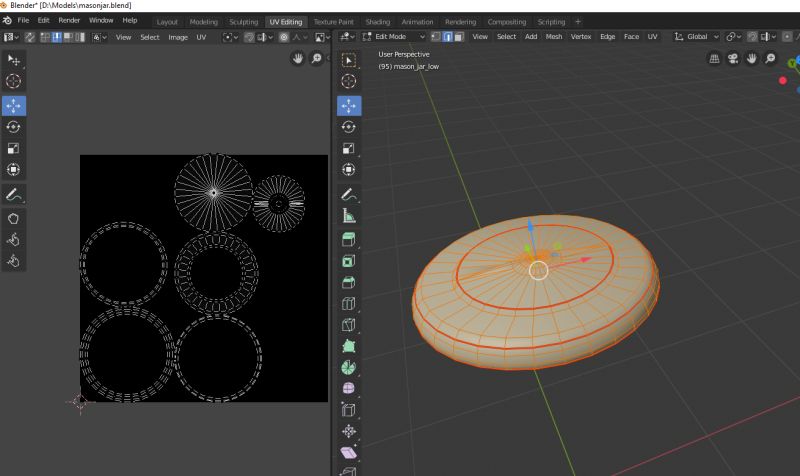Add a new workspace with plus button

point(578,21)
